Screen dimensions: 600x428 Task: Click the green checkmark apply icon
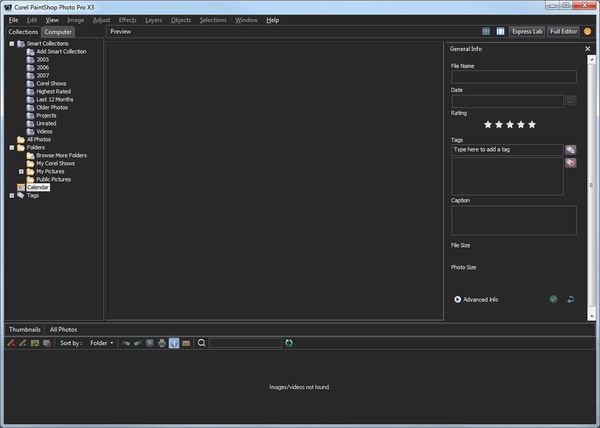point(553,299)
